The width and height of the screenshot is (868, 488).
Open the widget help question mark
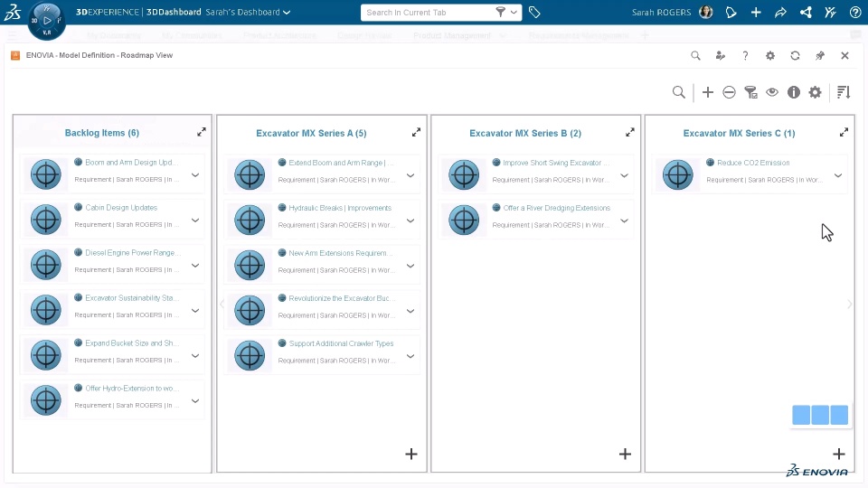pyautogui.click(x=745, y=55)
